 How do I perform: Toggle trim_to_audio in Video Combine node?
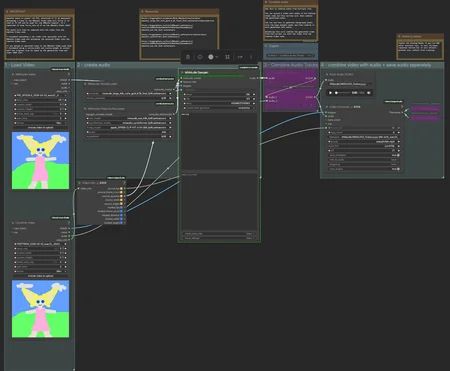[364, 160]
